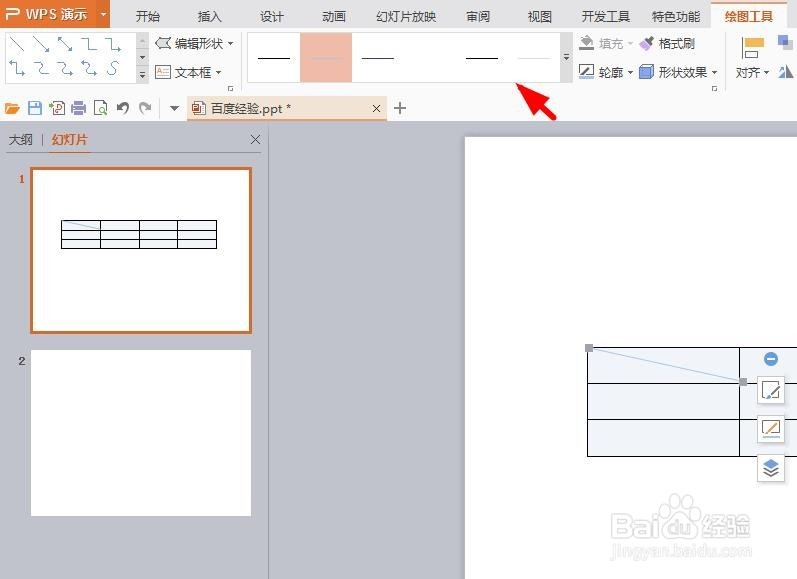Select the third dark line style
The image size is (797, 579).
[378, 57]
